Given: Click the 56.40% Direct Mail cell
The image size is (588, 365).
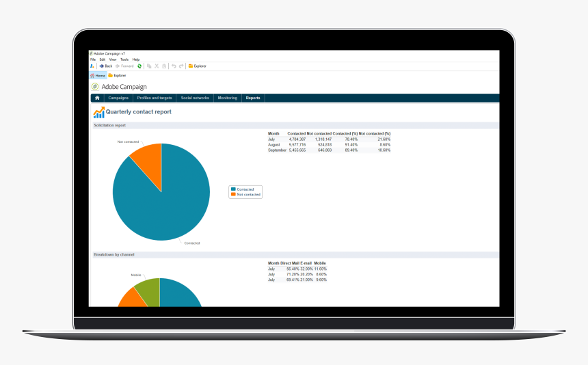Looking at the screenshot, I should coord(293,269).
